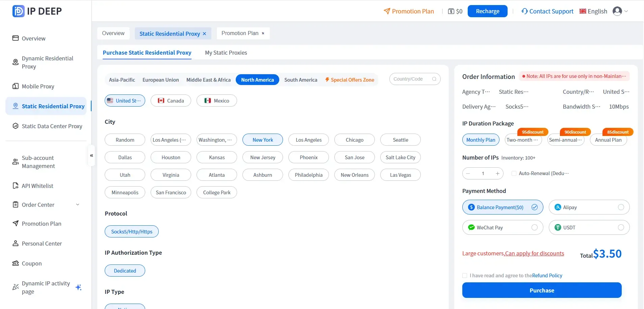644x309 pixels.
Task: Click the search icon in Country/Code field
Action: [x=434, y=79]
